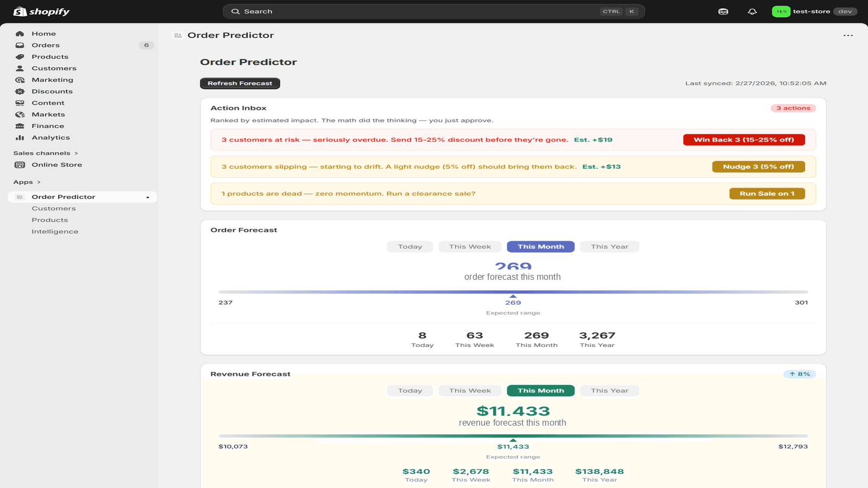Select the Products tag icon
The width and height of the screenshot is (868, 488).
[20, 57]
